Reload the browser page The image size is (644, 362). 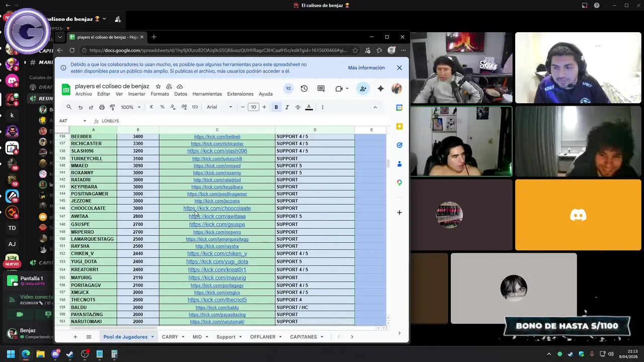pyautogui.click(x=72, y=50)
